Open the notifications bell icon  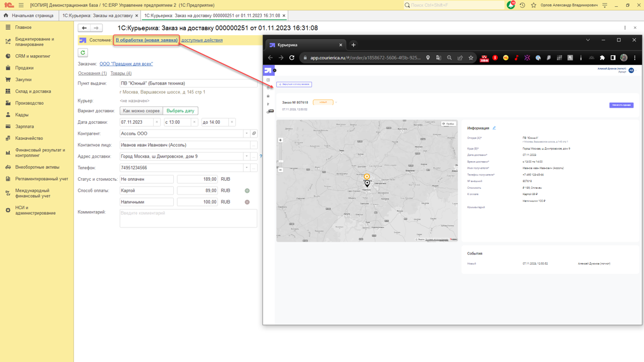pos(510,5)
